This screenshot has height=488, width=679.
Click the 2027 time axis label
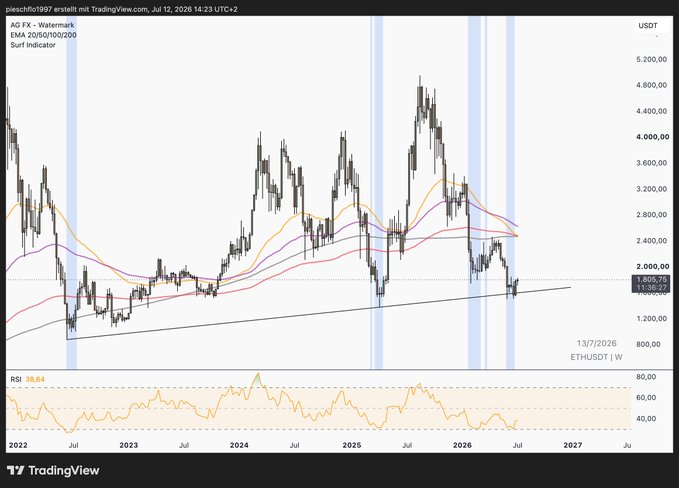tap(572, 445)
